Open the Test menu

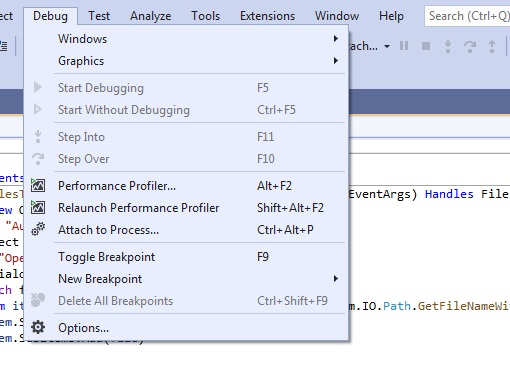(x=99, y=16)
